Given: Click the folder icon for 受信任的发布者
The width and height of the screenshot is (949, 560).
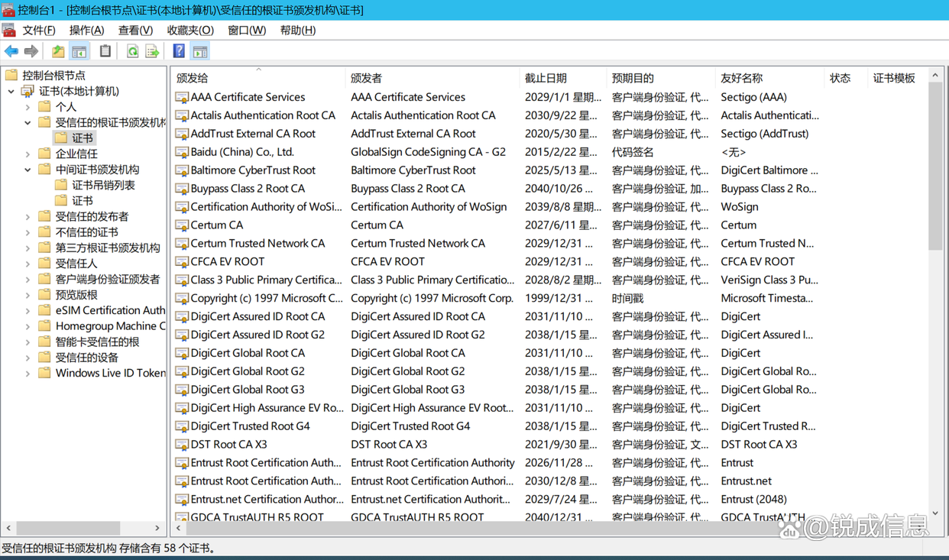Looking at the screenshot, I should 45,216.
